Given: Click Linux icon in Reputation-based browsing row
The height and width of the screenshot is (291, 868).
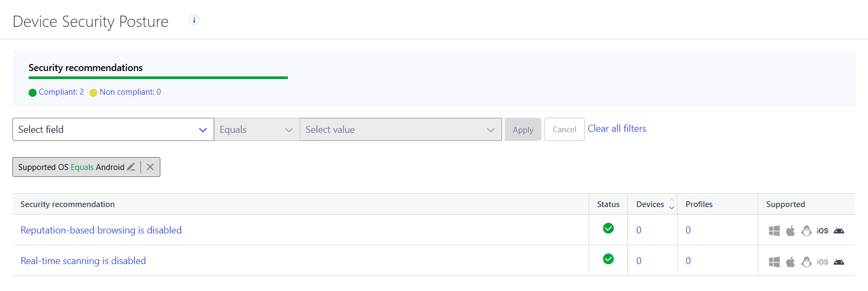Looking at the screenshot, I should pyautogui.click(x=807, y=231).
